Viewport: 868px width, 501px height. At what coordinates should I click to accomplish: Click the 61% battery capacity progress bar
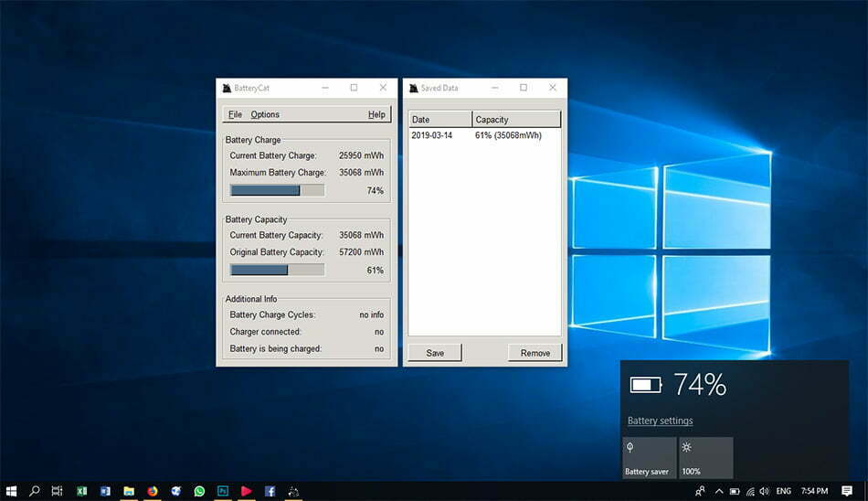tap(278, 270)
